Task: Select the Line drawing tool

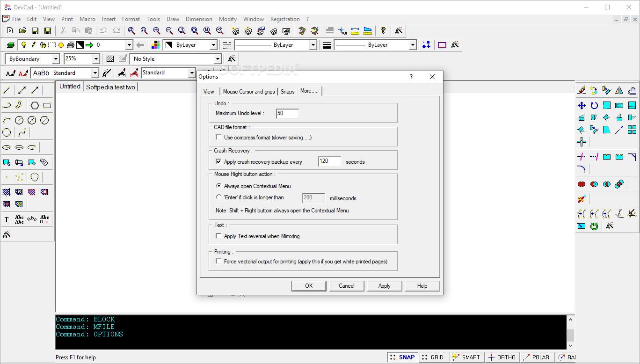Action: (7, 90)
